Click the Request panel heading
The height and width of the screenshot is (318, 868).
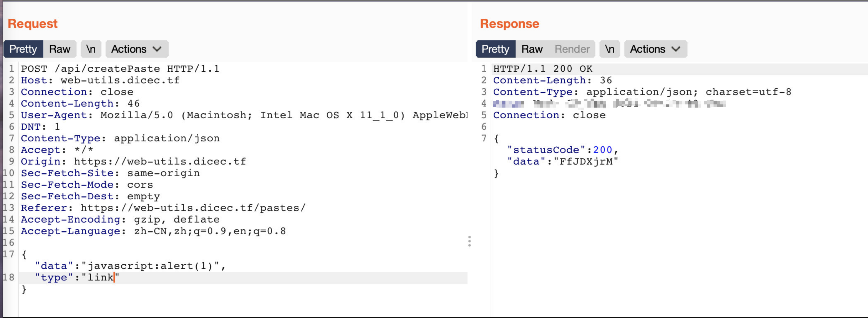pos(33,24)
